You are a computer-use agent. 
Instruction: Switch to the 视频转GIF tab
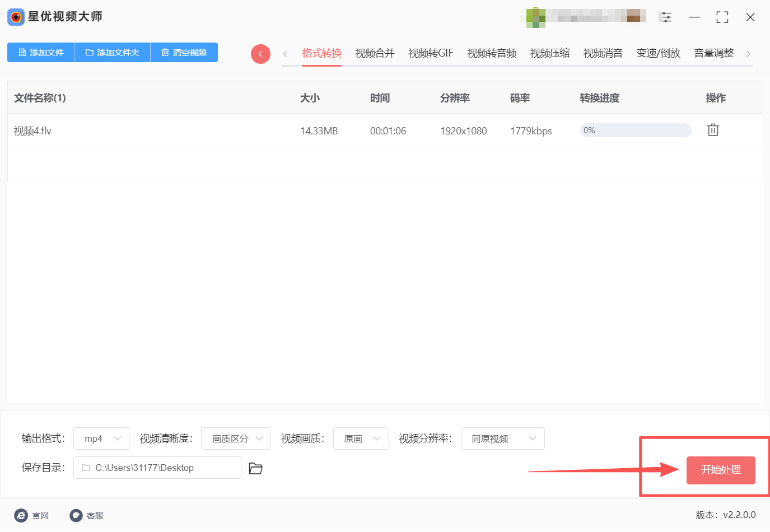(x=430, y=53)
